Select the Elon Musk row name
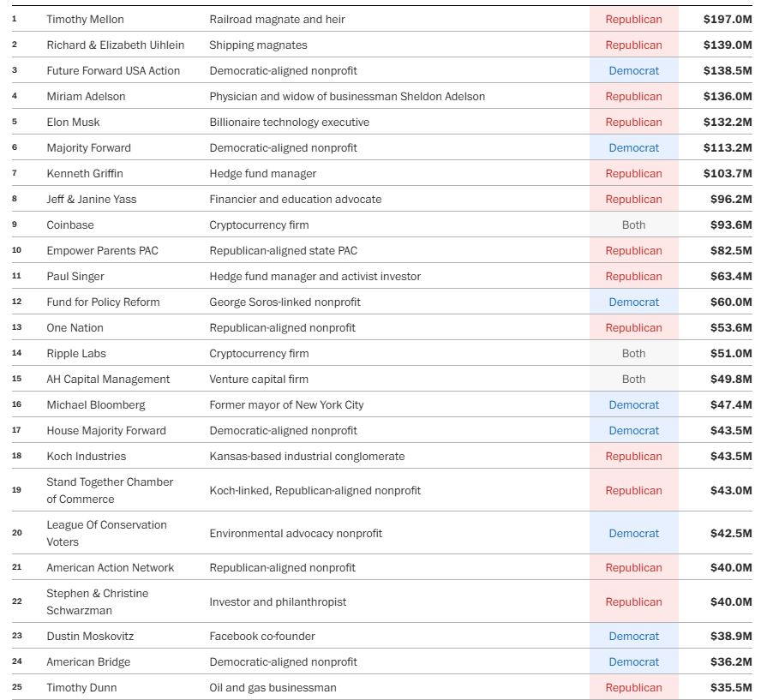 click(x=73, y=122)
